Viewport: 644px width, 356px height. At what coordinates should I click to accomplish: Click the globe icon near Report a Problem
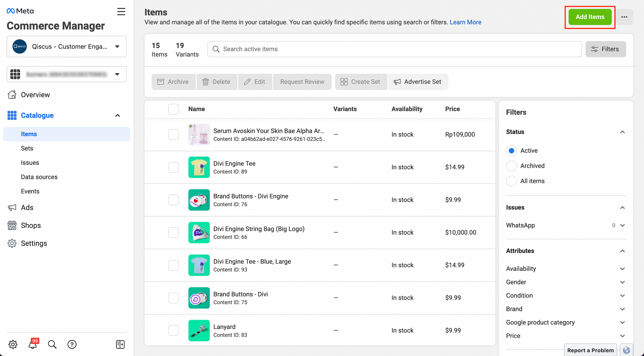click(626, 350)
